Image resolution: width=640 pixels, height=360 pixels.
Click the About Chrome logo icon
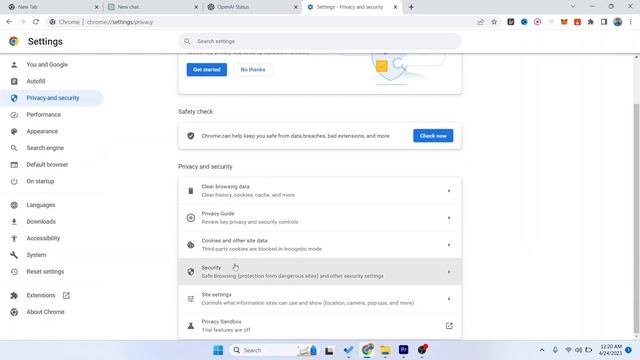14,312
